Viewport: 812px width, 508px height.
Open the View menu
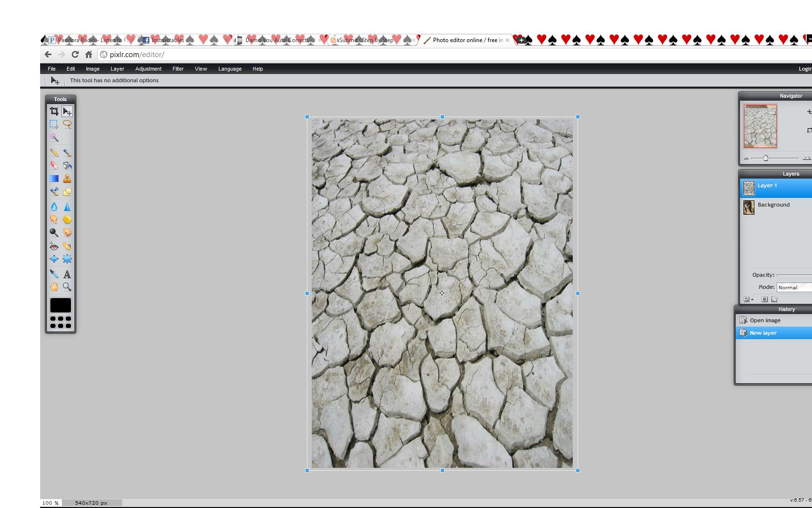coord(201,69)
